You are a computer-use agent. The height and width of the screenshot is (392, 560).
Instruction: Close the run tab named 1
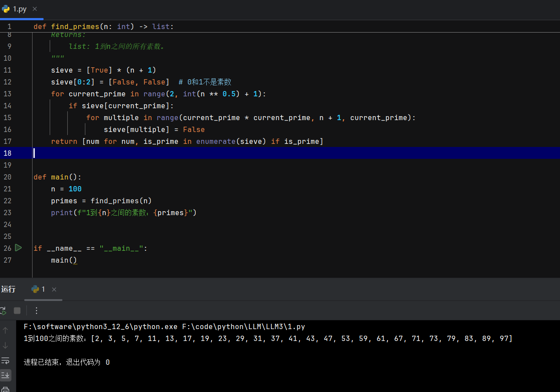(54, 289)
